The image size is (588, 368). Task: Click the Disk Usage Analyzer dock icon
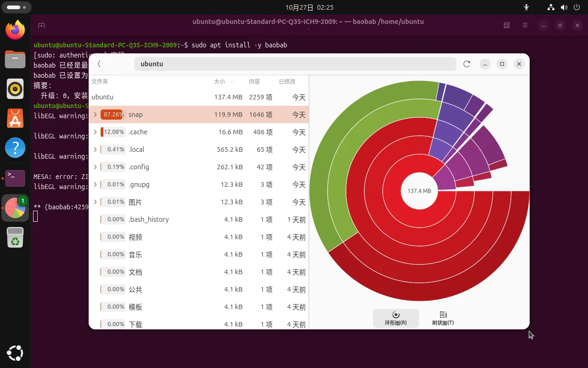15,208
